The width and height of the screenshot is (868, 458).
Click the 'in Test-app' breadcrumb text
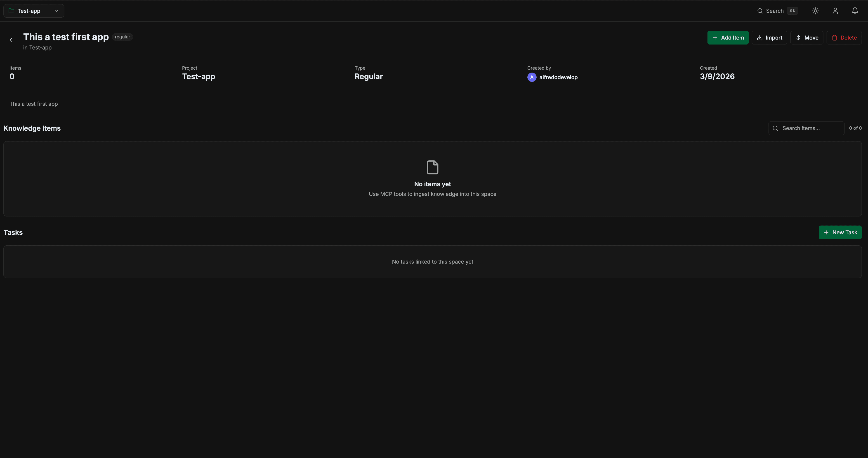(x=37, y=47)
